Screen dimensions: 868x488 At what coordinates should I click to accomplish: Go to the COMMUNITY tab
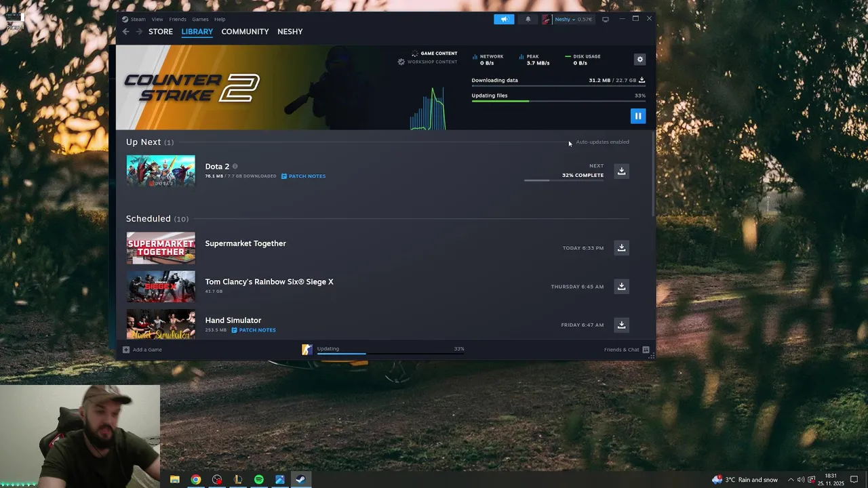245,32
